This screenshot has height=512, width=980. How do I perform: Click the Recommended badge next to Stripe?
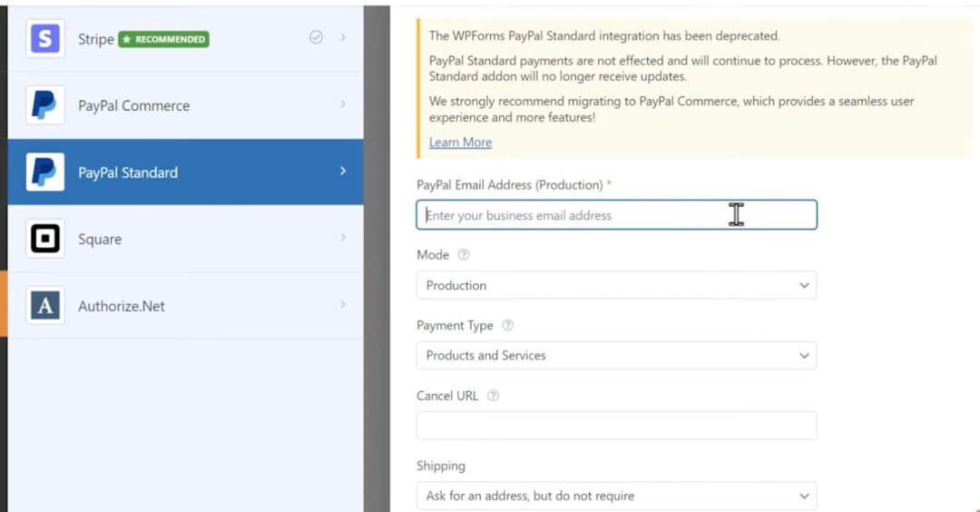(163, 39)
